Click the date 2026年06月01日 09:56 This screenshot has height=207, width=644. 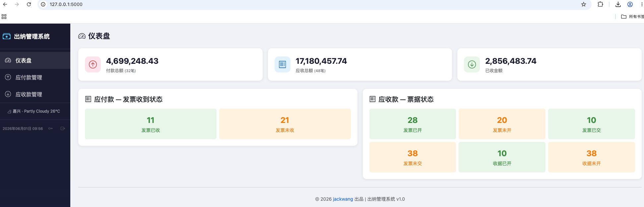pyautogui.click(x=23, y=129)
